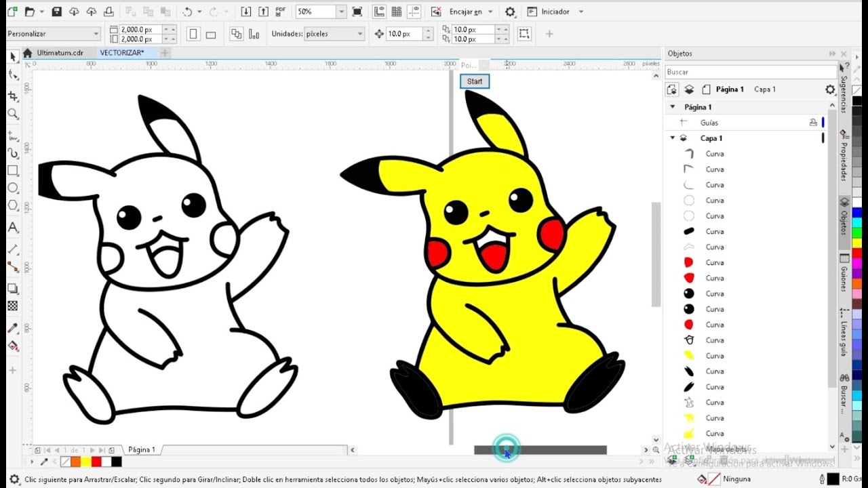Image resolution: width=868 pixels, height=488 pixels.
Task: Toggle guidelines display
Action: click(x=414, y=12)
